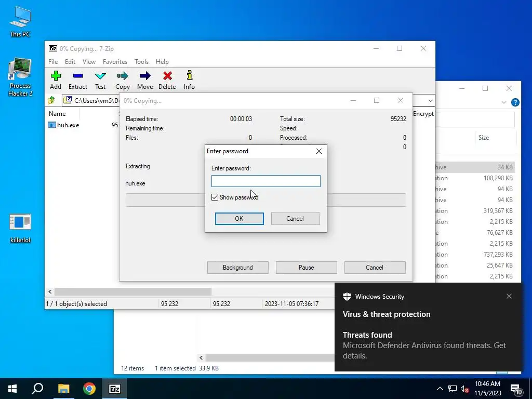Open taskbar Search magnifier
532x399 pixels.
click(x=37, y=389)
